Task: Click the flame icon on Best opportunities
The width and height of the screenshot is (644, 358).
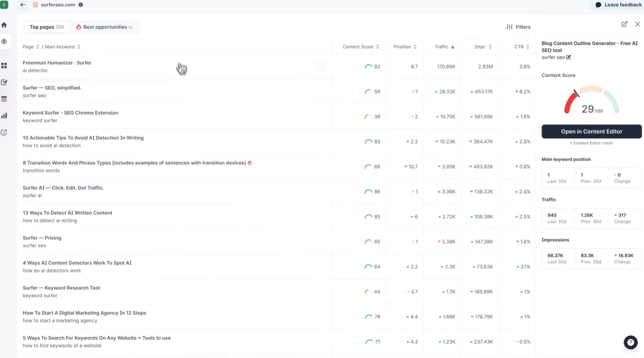Action: point(79,27)
